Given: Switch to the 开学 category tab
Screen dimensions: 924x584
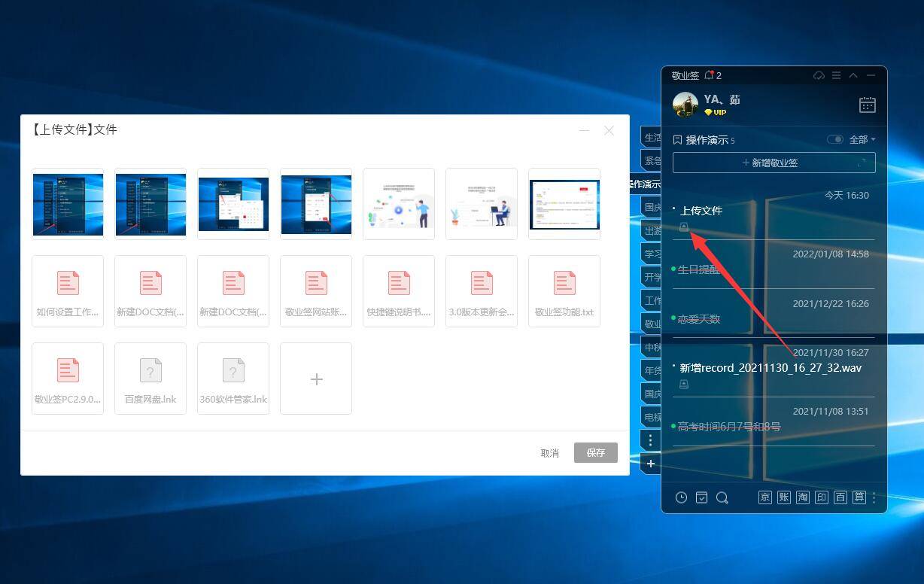Looking at the screenshot, I should coord(652,277).
